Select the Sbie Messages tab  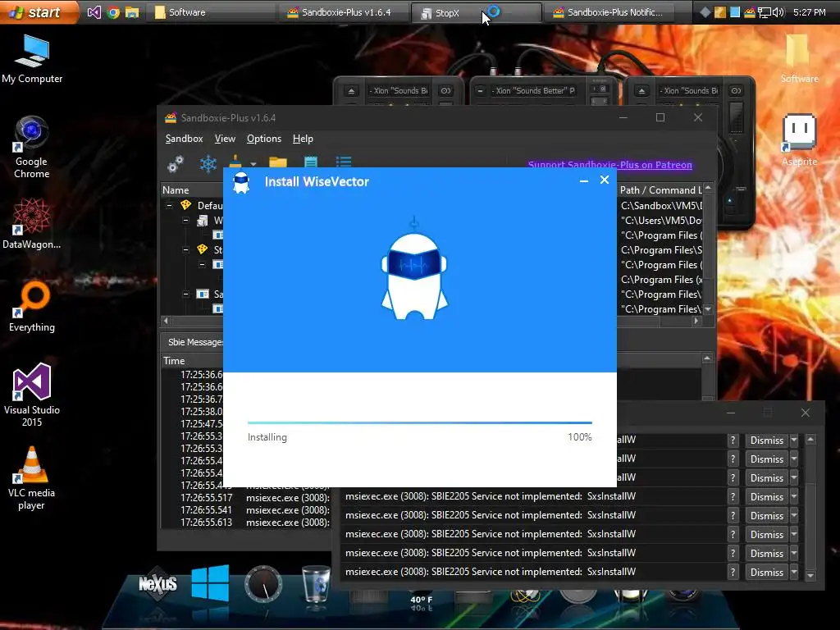(194, 342)
